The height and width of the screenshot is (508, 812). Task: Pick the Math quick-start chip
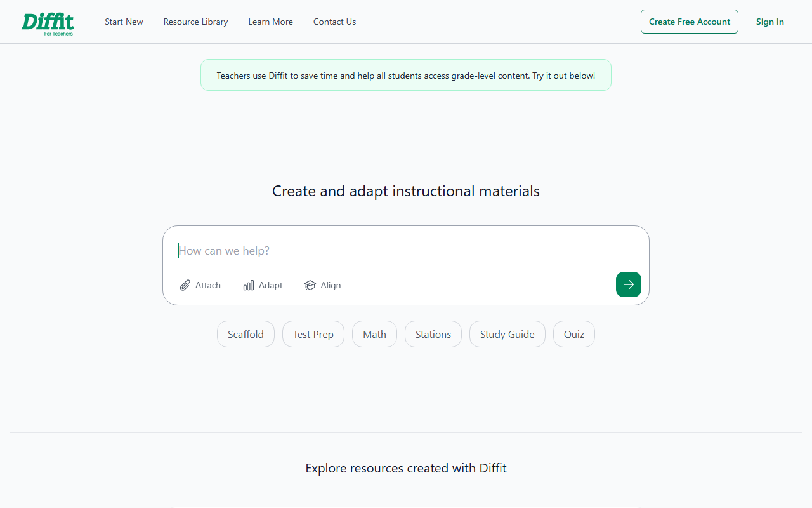coord(374,334)
